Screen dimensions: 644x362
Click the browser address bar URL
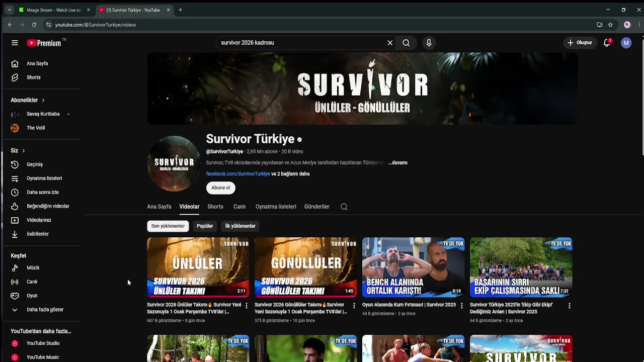tap(96, 25)
